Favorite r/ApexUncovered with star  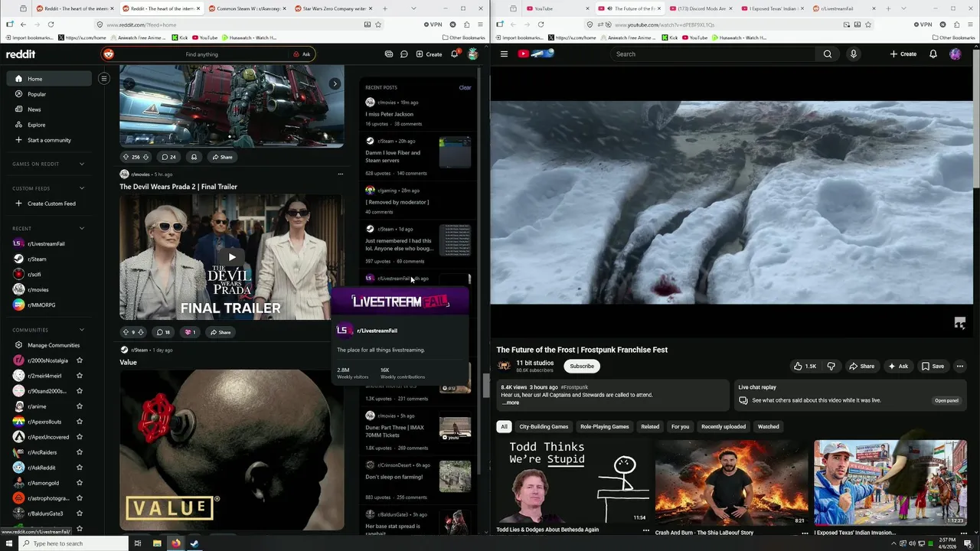[x=80, y=437]
